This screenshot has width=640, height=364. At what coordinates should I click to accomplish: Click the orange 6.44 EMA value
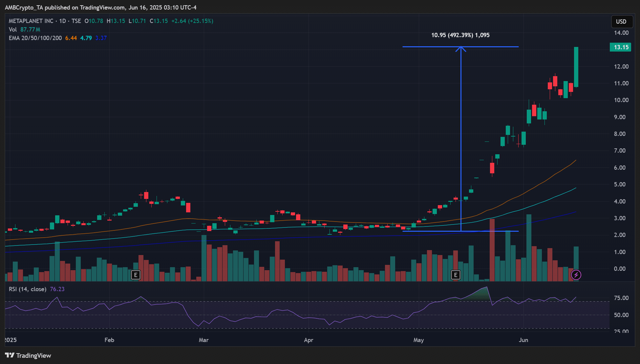[x=71, y=38]
